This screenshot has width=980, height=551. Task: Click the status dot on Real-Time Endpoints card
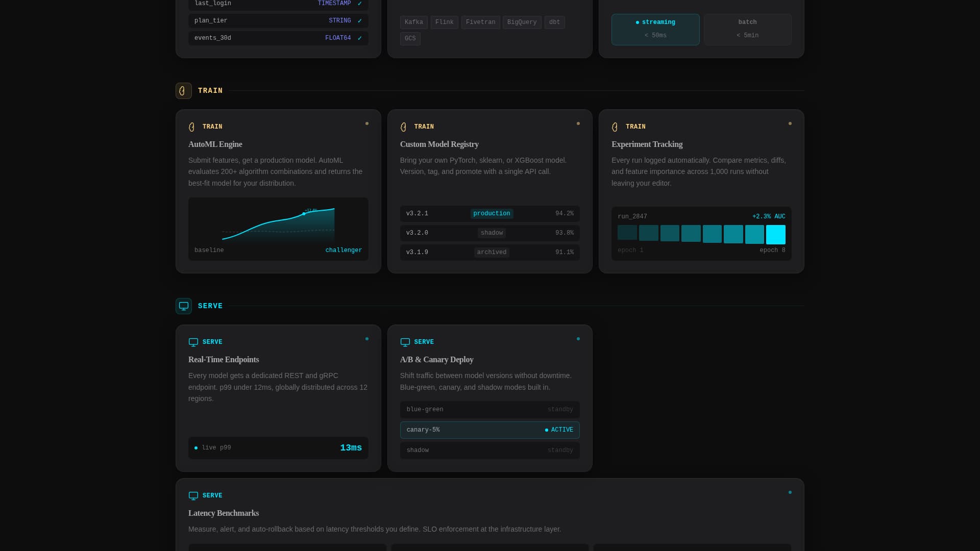click(367, 339)
